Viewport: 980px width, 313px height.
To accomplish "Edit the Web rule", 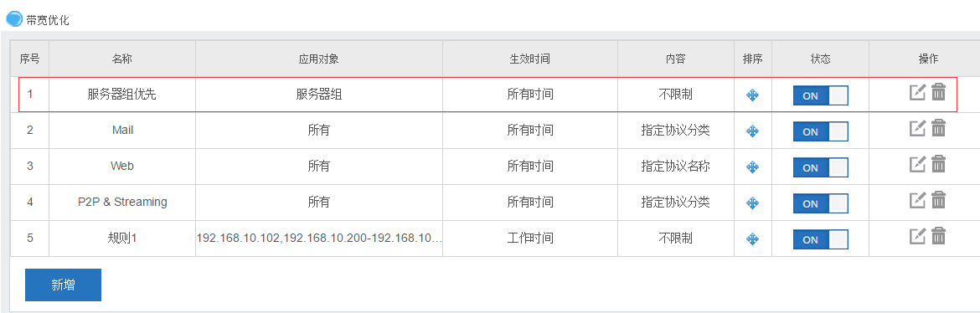I will 917,165.
